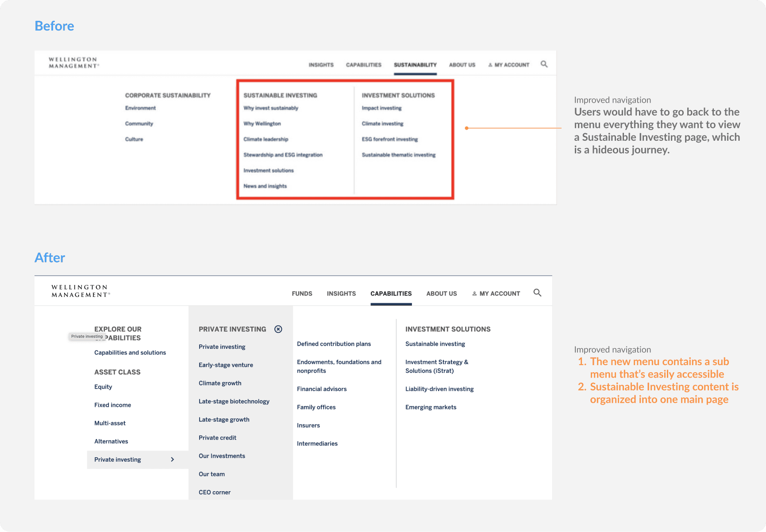
Task: Click the Wellington Management logo in the Before header
Action: (74, 62)
